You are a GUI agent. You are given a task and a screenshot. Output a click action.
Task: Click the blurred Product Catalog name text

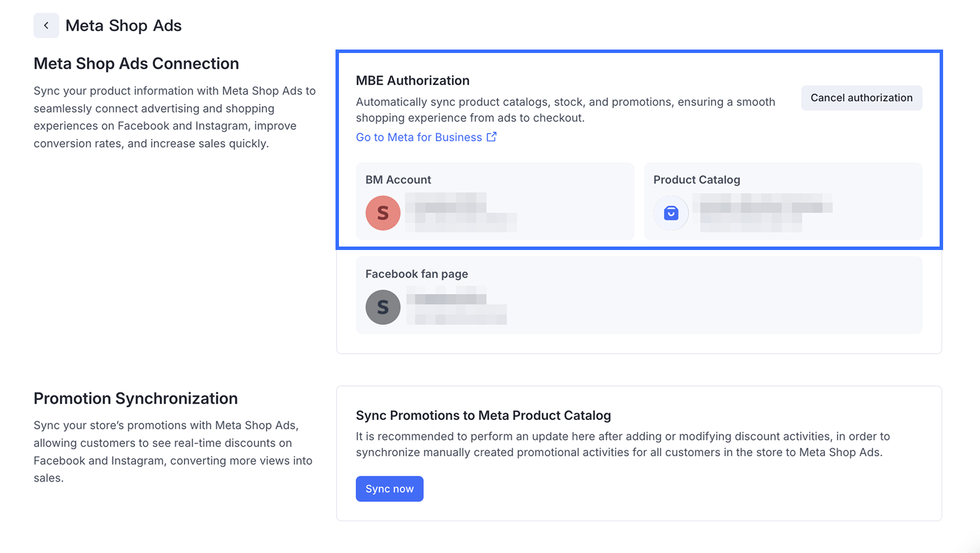[762, 213]
